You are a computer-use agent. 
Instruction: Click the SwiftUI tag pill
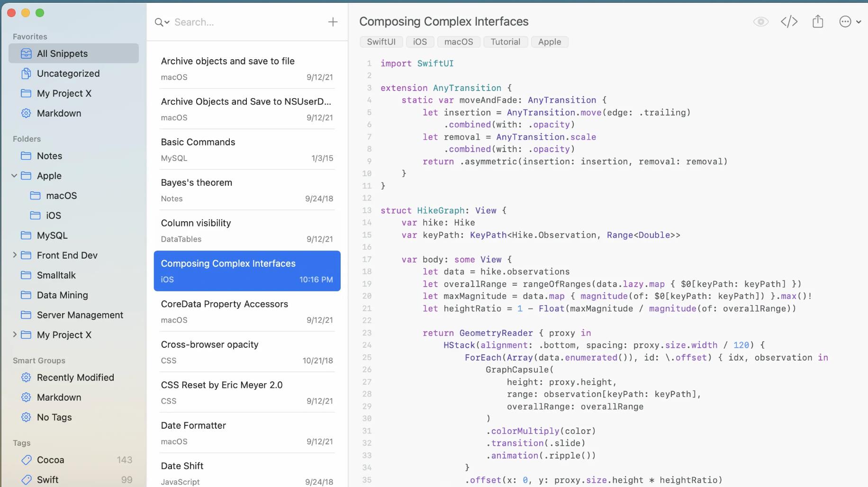[381, 42]
